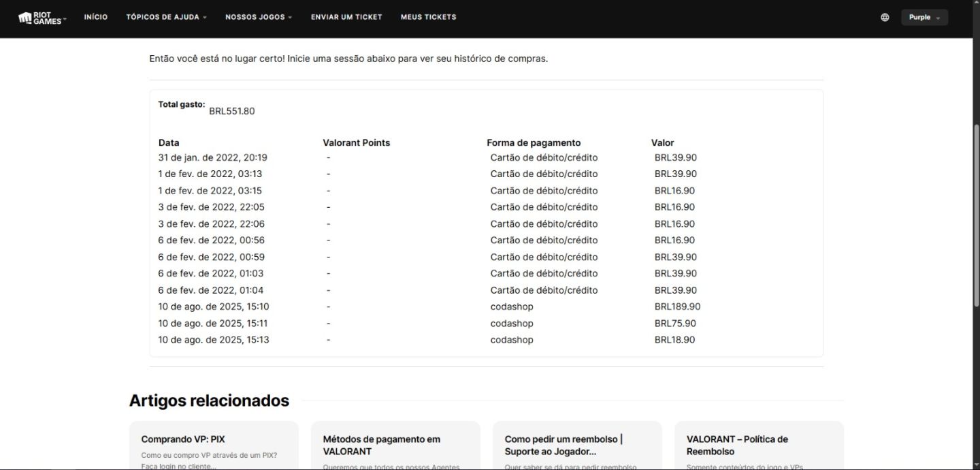Select the BRL189.90 purchase amount

[678, 307]
